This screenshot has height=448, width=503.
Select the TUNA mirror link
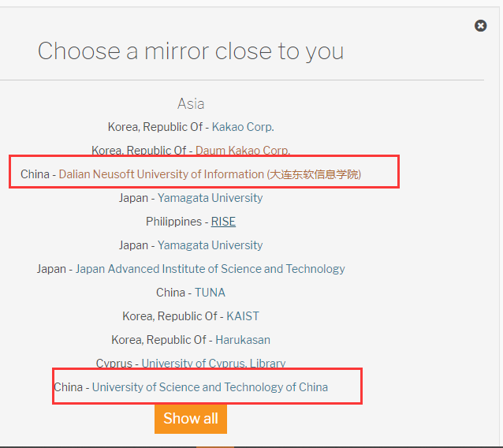210,293
